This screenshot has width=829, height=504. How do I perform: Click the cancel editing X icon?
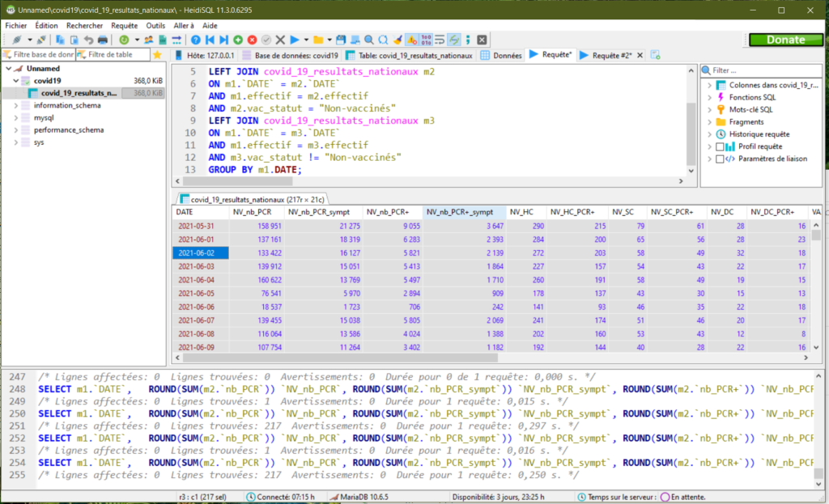coord(280,40)
